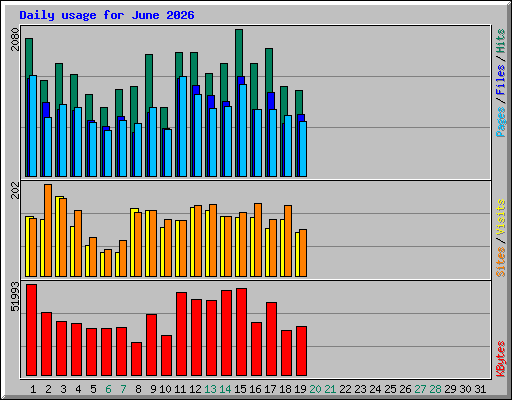The height and width of the screenshot is (400, 512).
Task: Select day 15 label on the x-axis
Action: point(240,389)
